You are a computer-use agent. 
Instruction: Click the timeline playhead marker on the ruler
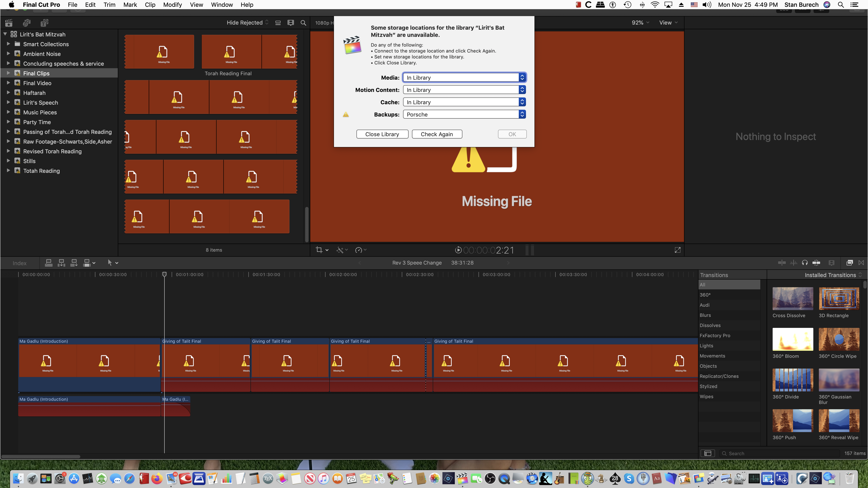[164, 274]
